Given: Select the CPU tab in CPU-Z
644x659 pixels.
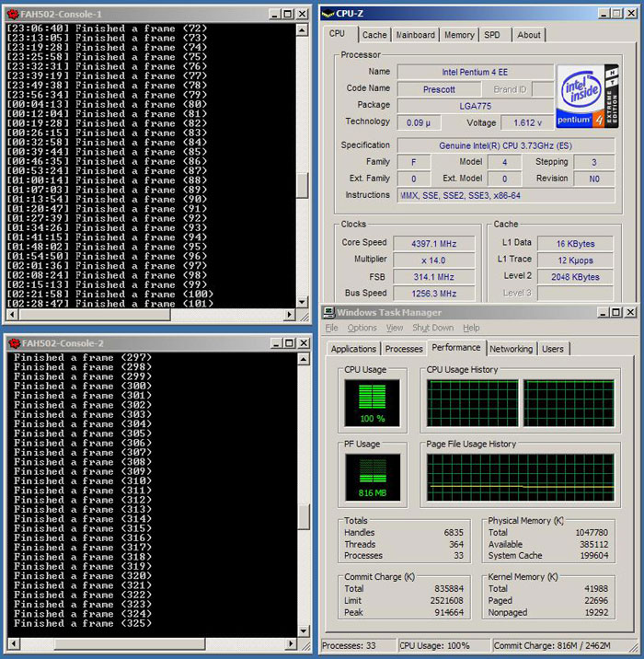Looking at the screenshot, I should [x=337, y=34].
